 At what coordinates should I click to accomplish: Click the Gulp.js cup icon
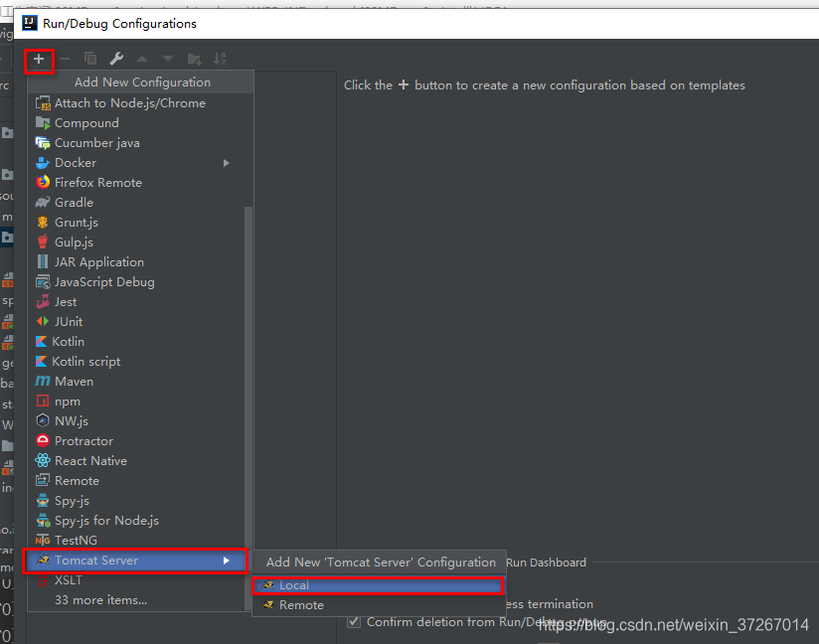pos(43,241)
